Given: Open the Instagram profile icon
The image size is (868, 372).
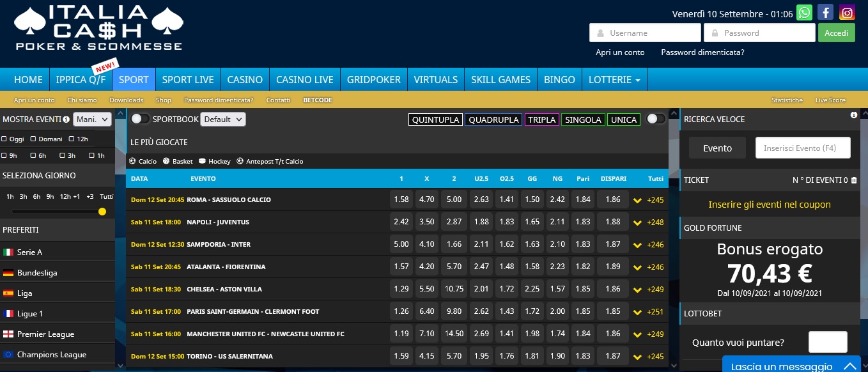Looking at the screenshot, I should (847, 12).
